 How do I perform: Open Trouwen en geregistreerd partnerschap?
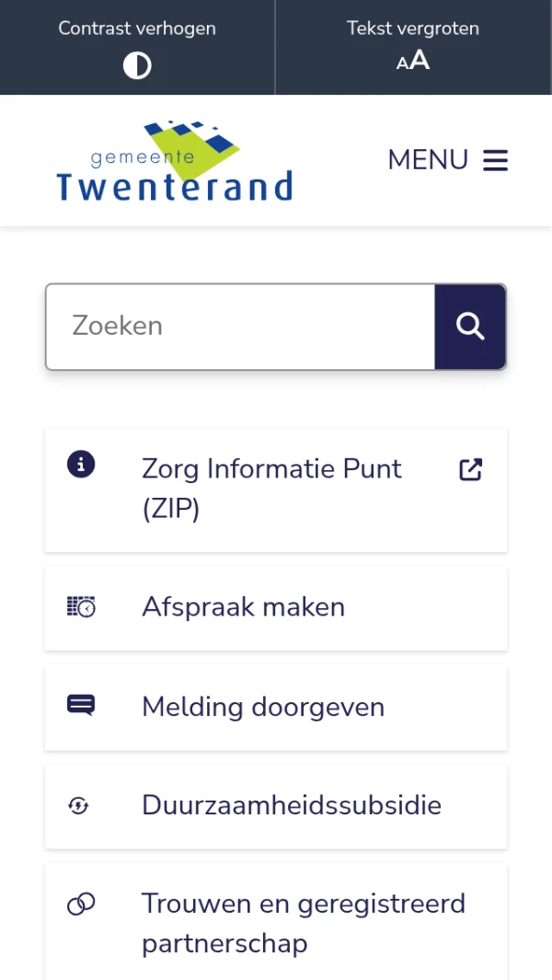(x=304, y=923)
